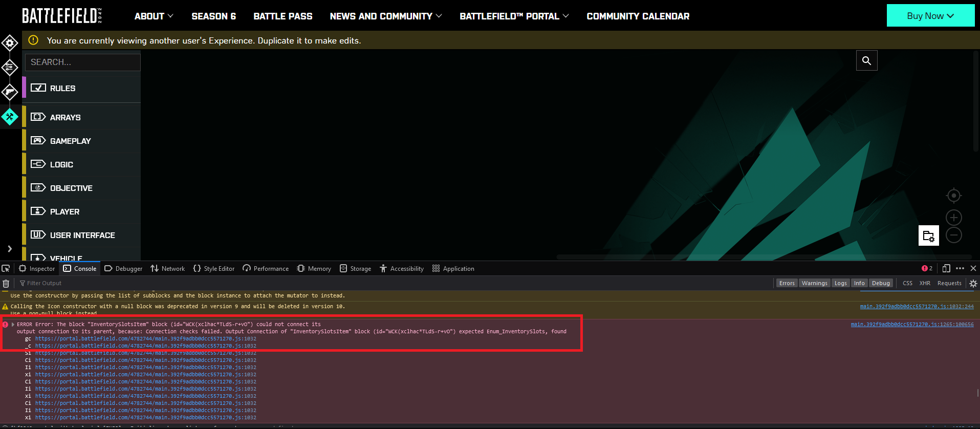The height and width of the screenshot is (429, 980).
Task: Open the core settings gear diamond icon
Action: pyautogui.click(x=10, y=43)
